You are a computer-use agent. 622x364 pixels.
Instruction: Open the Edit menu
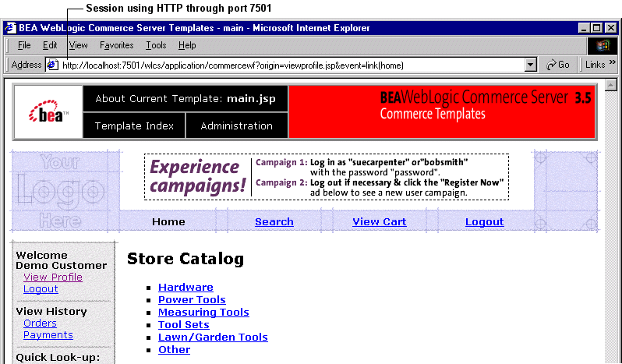[50, 45]
